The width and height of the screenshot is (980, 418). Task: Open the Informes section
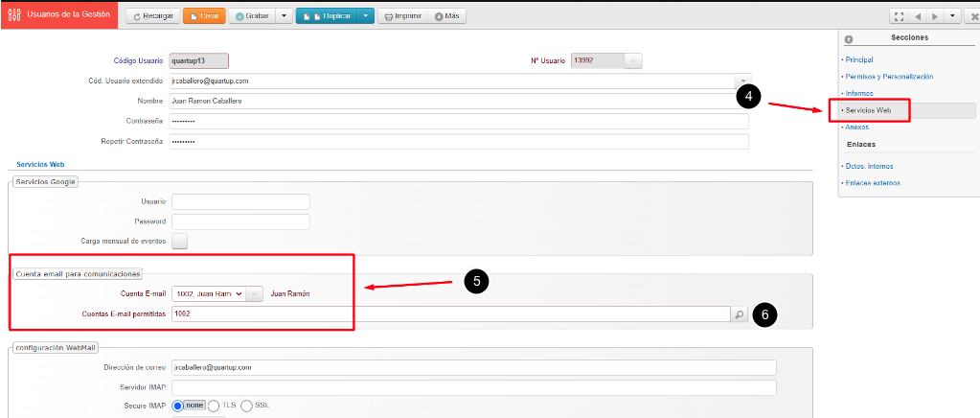click(x=857, y=93)
